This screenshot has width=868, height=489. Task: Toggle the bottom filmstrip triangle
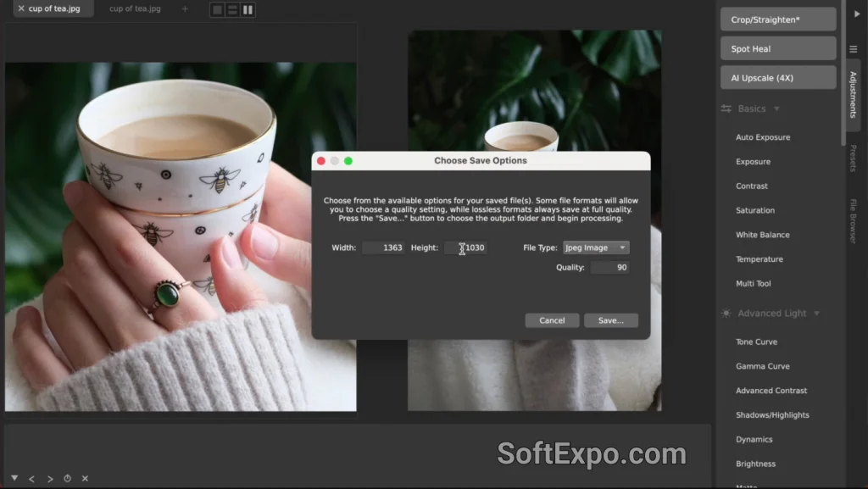click(14, 478)
